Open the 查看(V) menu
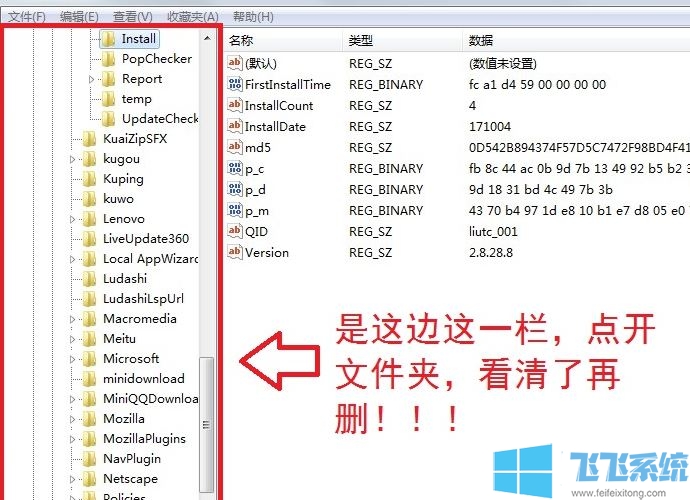 point(132,17)
